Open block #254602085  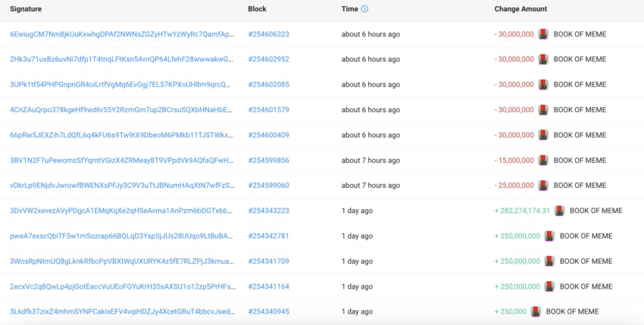coord(269,85)
